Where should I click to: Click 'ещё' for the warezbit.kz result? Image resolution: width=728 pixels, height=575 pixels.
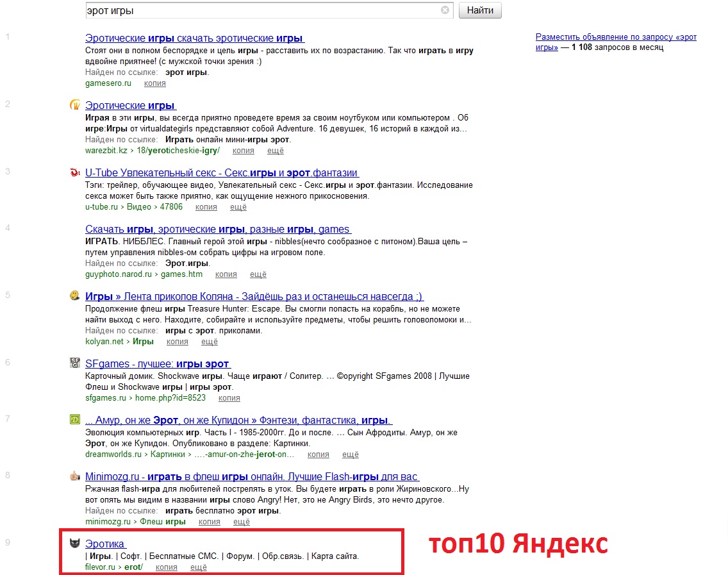276,151
